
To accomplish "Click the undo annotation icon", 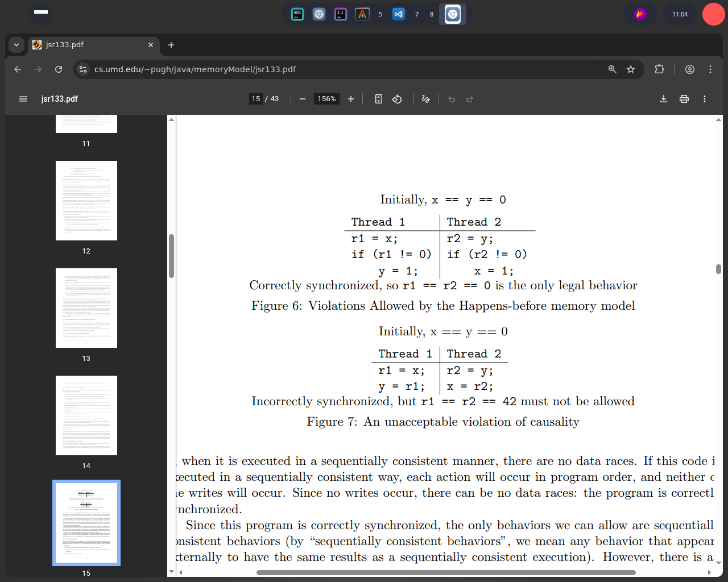I will 452,99.
